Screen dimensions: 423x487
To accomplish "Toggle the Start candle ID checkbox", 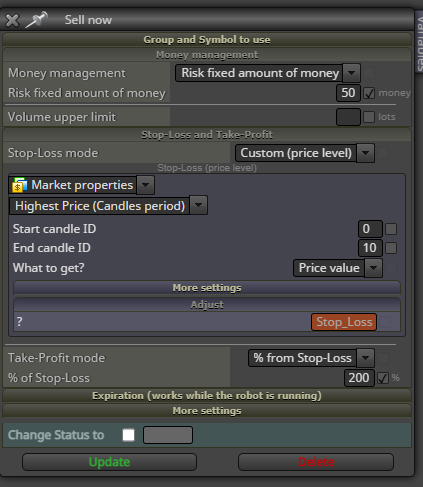I will click(x=391, y=229).
